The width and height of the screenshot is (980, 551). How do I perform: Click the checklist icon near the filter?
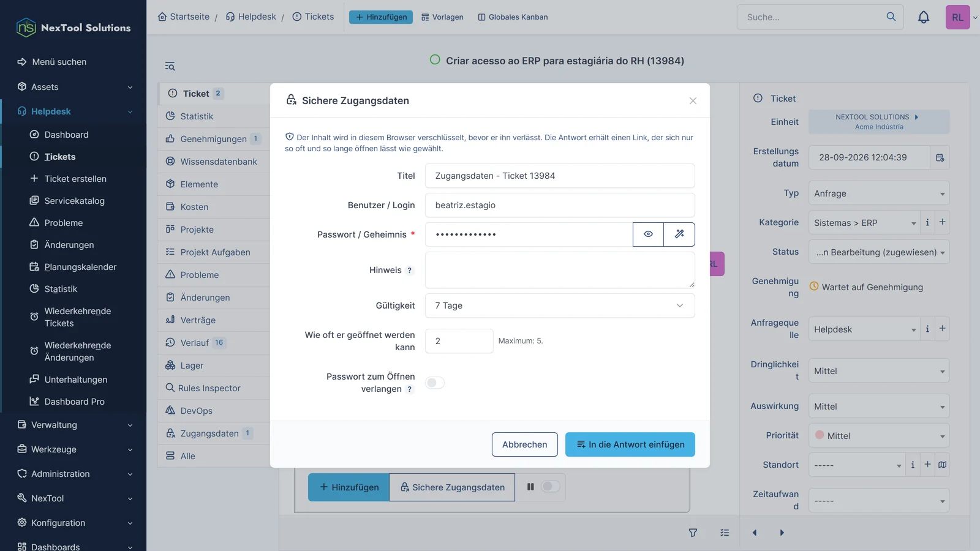[725, 533]
